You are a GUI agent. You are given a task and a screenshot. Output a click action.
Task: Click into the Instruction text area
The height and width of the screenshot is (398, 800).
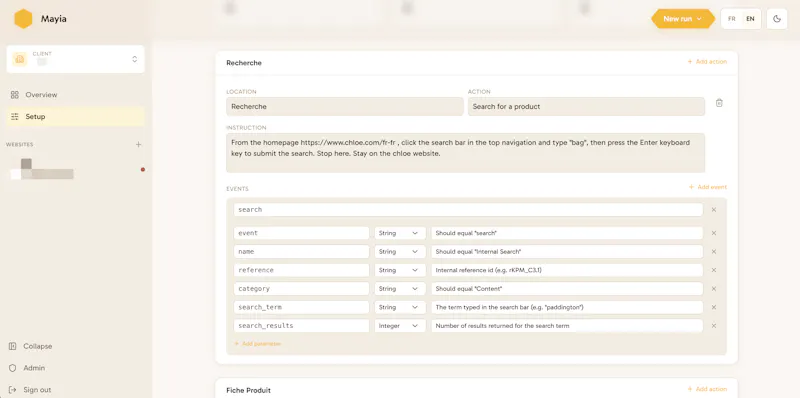pyautogui.click(x=466, y=153)
